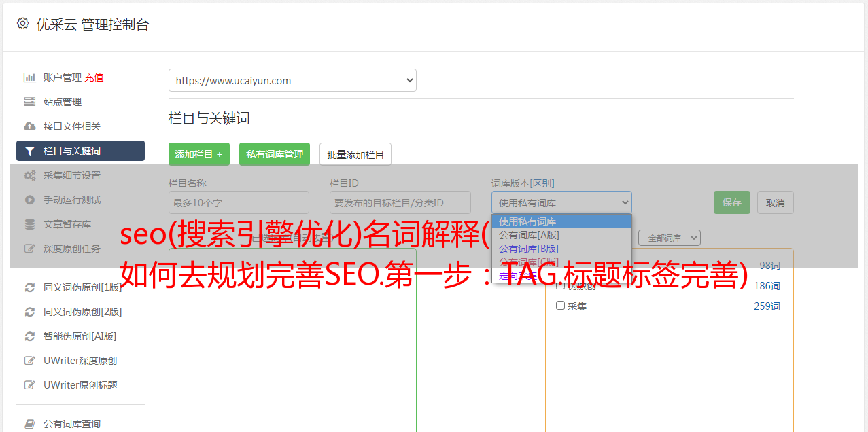Select 使用私有词库 option in list
The image size is (868, 432).
coord(561,221)
